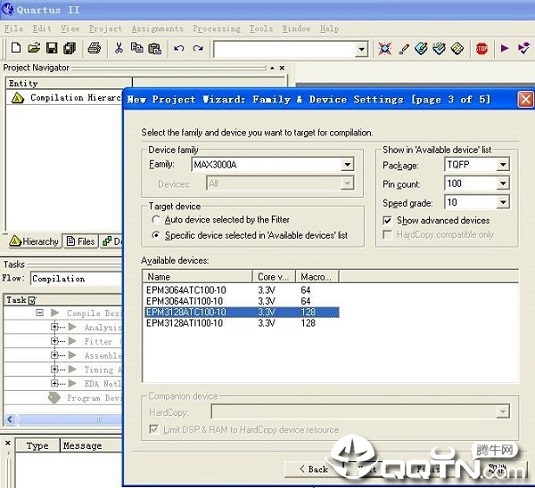Switch to the Hierarchy tab
The width and height of the screenshot is (535, 488).
tap(34, 241)
